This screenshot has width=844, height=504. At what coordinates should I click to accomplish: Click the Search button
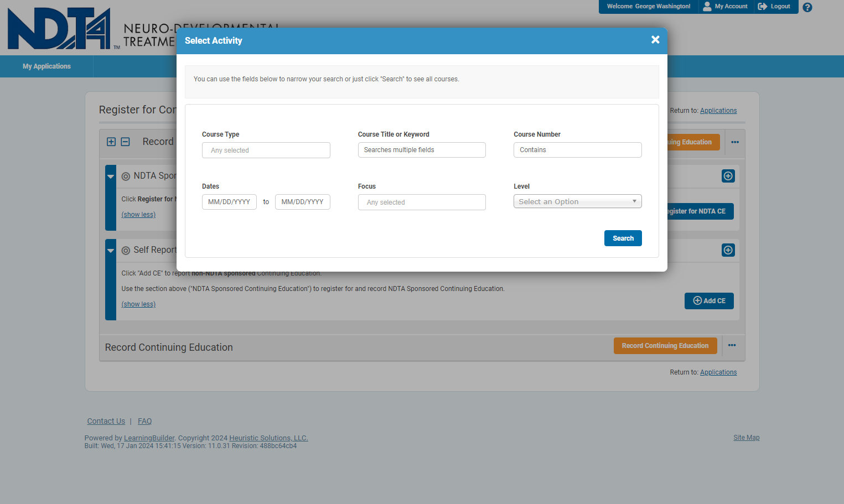pyautogui.click(x=623, y=238)
